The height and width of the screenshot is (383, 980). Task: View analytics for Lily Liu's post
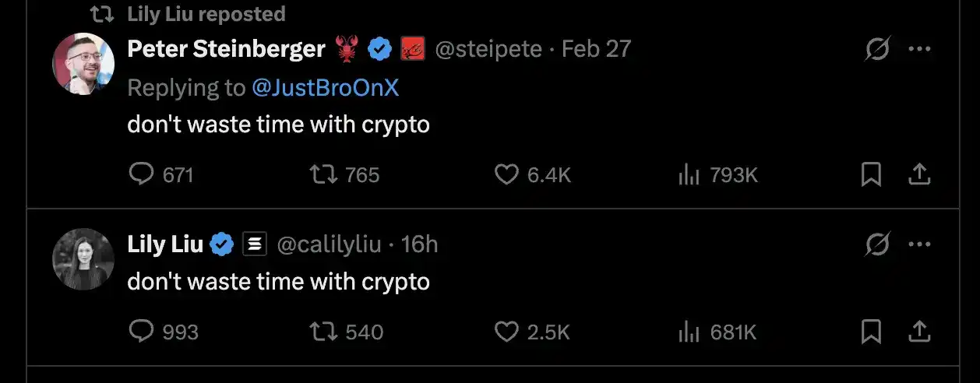689,332
